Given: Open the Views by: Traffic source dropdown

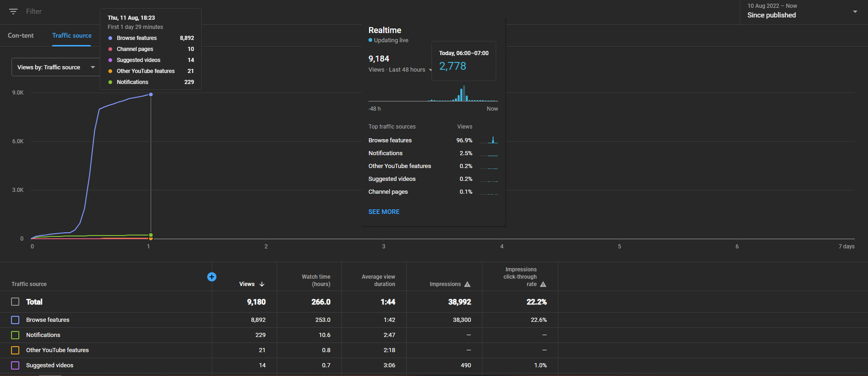Looking at the screenshot, I should click(56, 67).
